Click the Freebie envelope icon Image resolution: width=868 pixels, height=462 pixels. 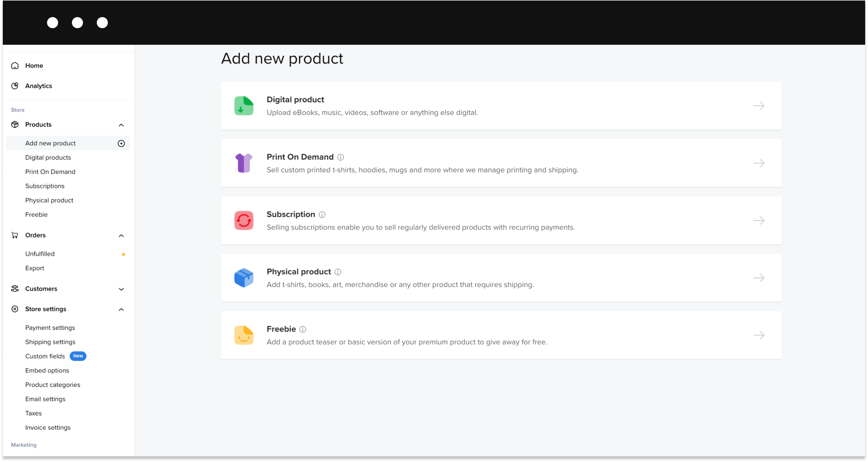(243, 335)
